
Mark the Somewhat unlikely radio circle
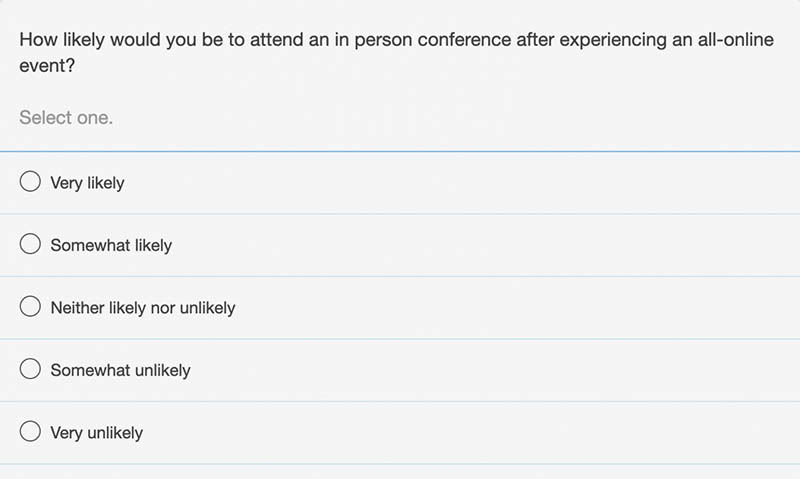30,368
